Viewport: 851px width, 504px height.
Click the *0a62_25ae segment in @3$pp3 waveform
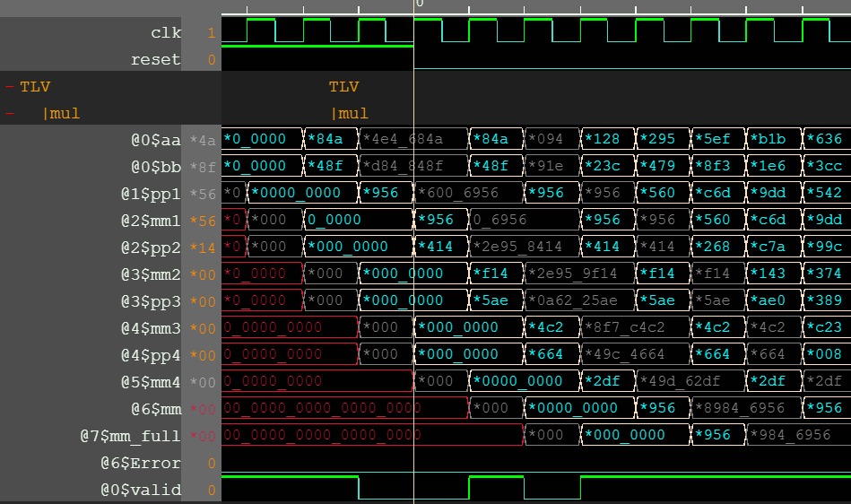(579, 300)
